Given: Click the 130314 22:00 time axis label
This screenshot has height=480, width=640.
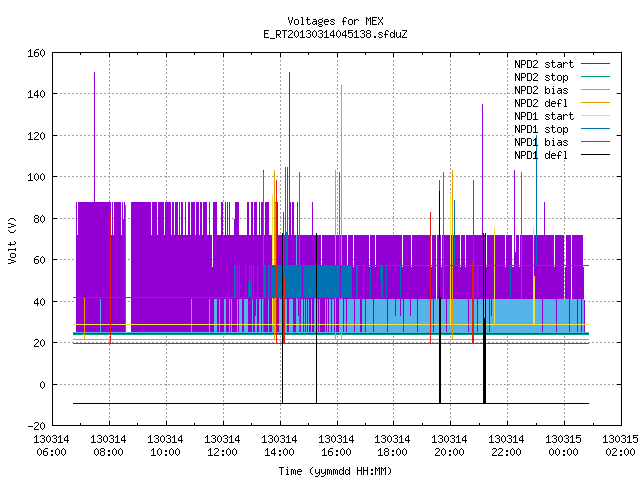Looking at the screenshot, I should (507, 446).
